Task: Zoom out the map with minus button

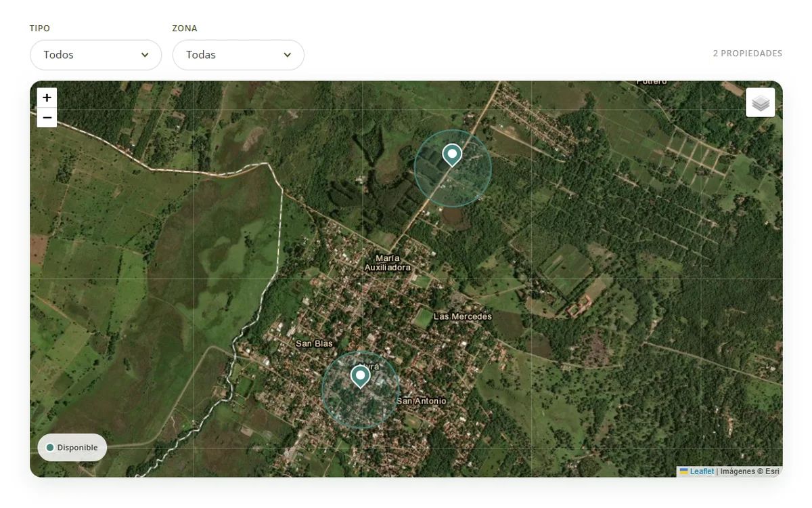Action: [47, 118]
